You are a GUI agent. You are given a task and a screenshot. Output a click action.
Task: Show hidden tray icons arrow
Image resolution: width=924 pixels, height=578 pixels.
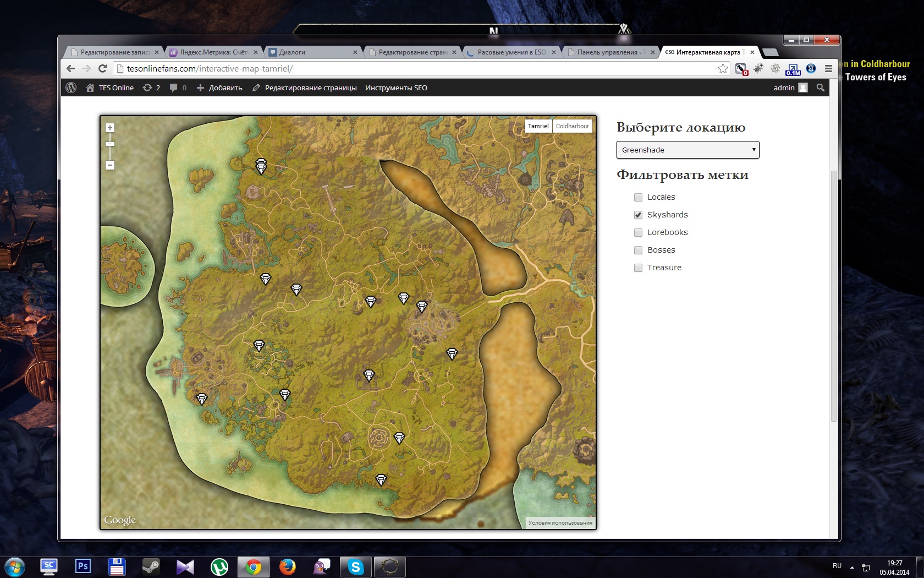pyautogui.click(x=852, y=567)
